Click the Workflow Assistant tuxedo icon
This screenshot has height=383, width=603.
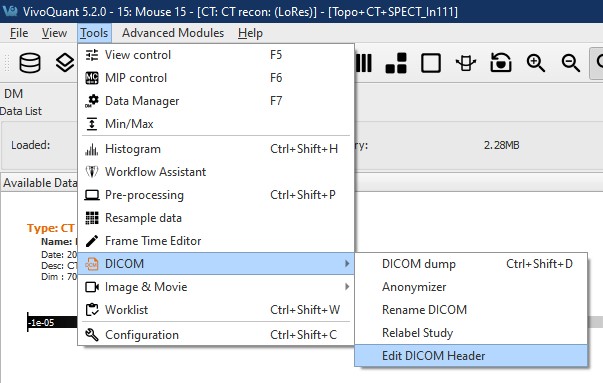(x=92, y=172)
